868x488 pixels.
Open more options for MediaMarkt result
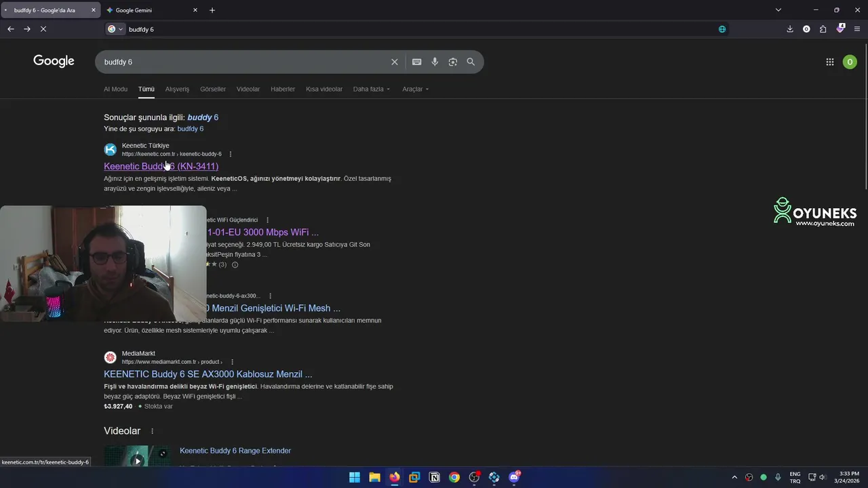[x=232, y=362]
